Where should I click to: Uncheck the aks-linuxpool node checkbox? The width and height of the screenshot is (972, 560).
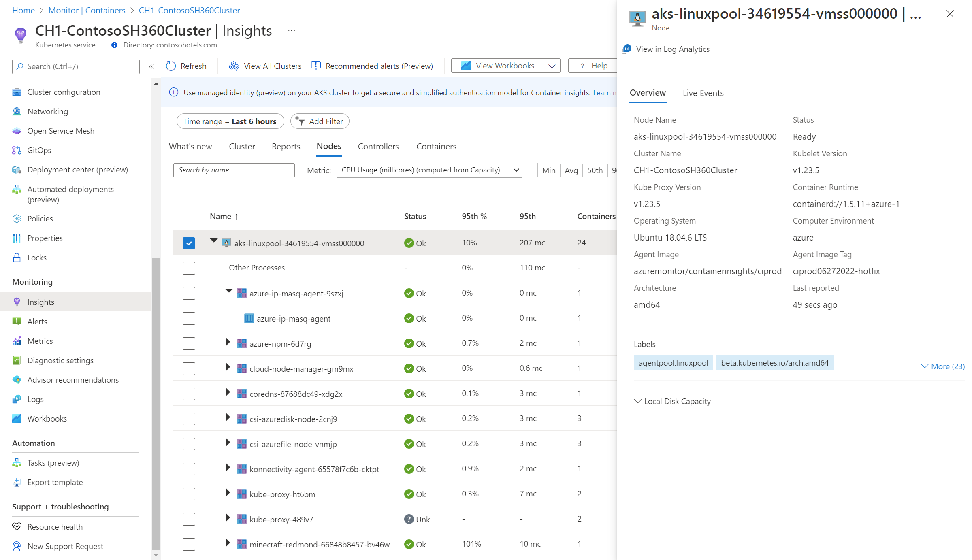point(189,243)
